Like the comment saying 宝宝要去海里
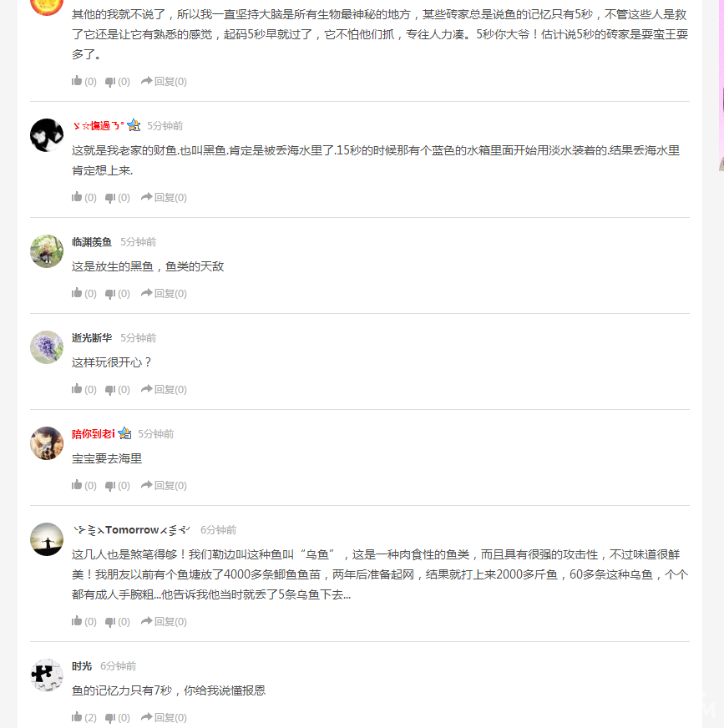 pos(84,486)
